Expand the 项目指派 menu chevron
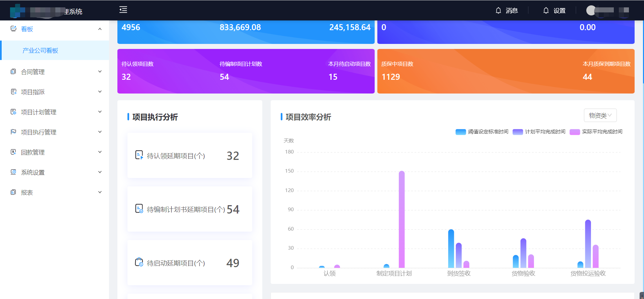644x299 pixels. coord(100,92)
